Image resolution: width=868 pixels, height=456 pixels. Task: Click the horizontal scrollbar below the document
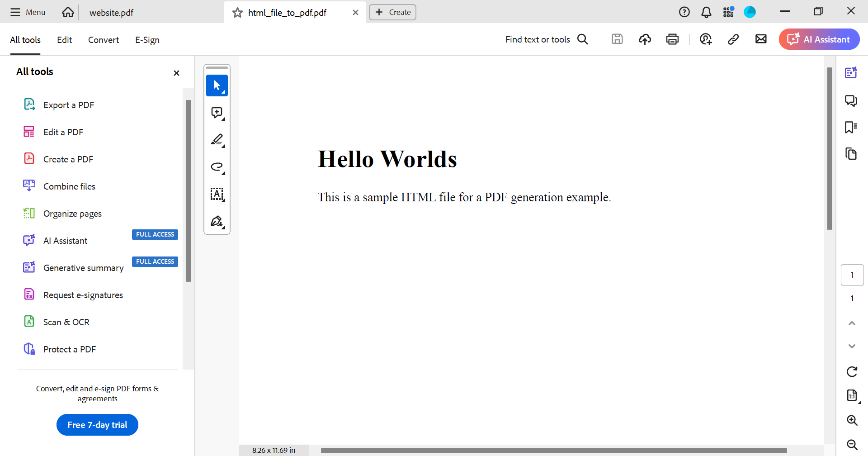(x=553, y=450)
